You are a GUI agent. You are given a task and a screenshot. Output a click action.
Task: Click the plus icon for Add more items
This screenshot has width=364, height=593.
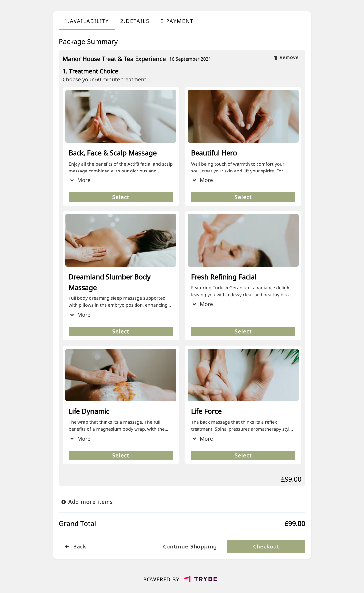(x=64, y=502)
